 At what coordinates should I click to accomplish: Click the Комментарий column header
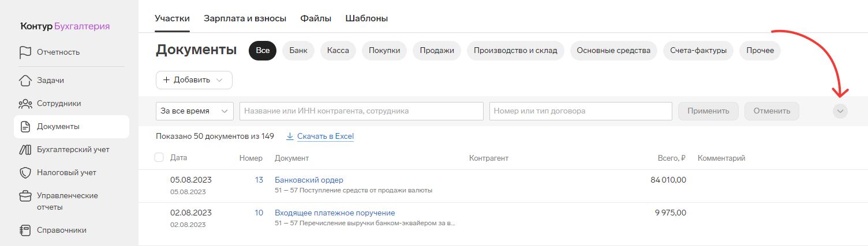(x=721, y=158)
